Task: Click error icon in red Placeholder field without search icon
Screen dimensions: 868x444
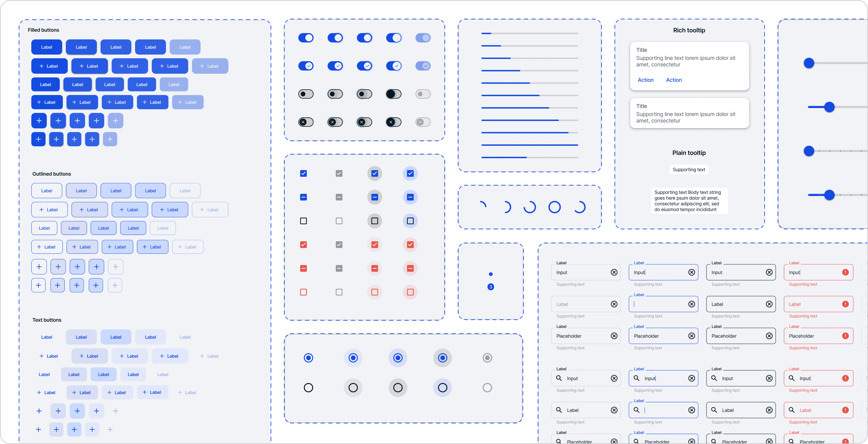Action: (x=845, y=336)
